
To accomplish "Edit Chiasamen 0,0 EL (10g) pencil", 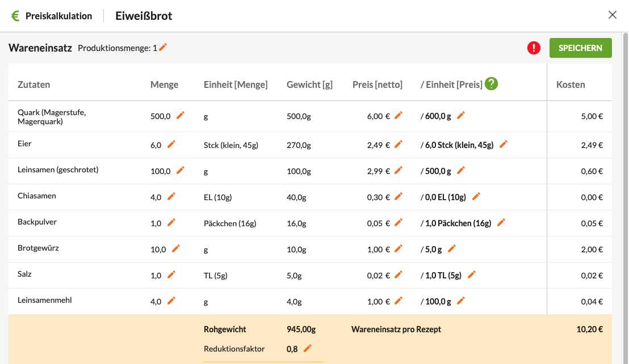I will [476, 196].
